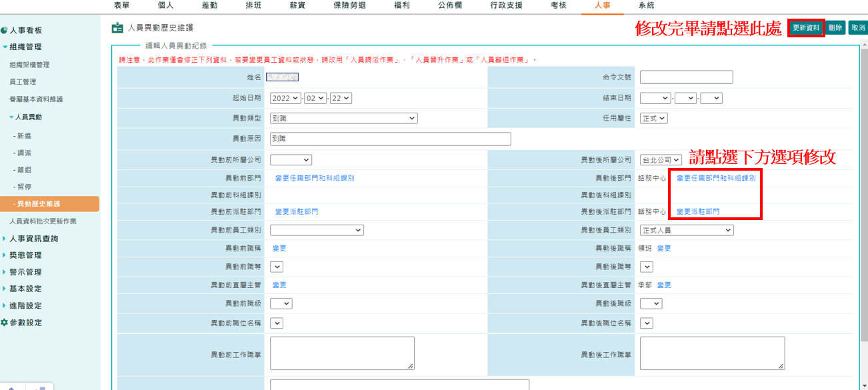The image size is (868, 390).
Task: Open the 任用屬性 dropdown
Action: [653, 118]
